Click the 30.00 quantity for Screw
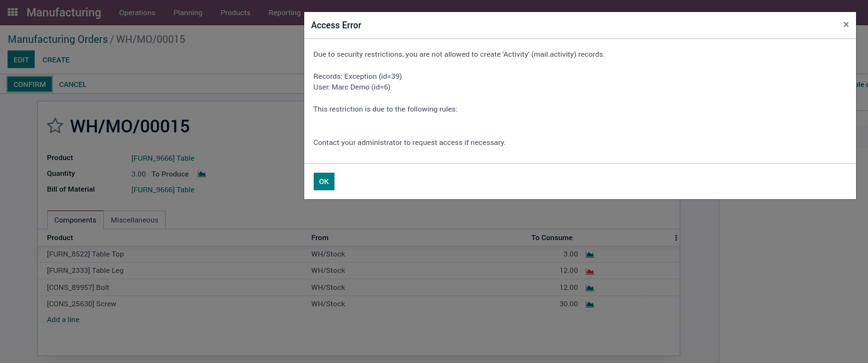This screenshot has height=363, width=868. [569, 304]
